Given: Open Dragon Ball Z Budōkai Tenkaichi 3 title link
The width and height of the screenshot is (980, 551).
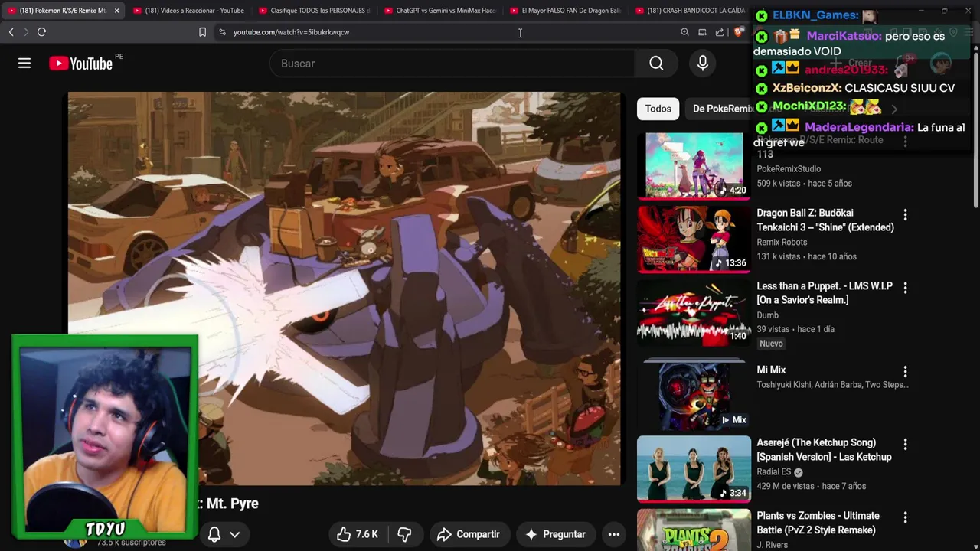Looking at the screenshot, I should 825,220.
